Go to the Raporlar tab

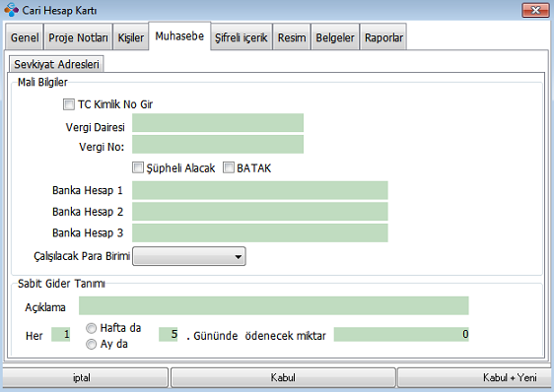pos(383,37)
